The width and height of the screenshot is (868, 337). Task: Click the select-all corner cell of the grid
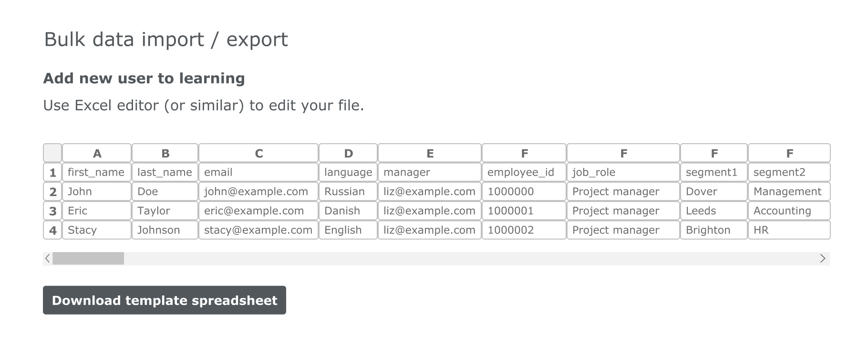pos(52,153)
